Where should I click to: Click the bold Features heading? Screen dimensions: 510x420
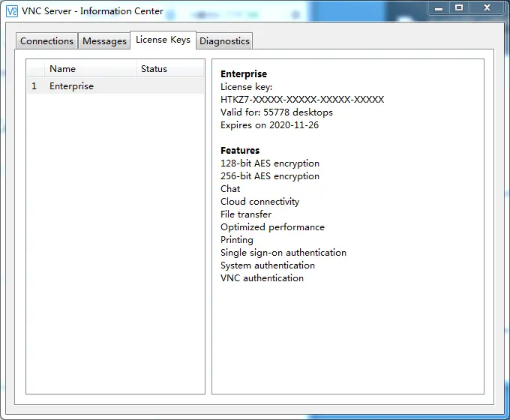(x=240, y=150)
